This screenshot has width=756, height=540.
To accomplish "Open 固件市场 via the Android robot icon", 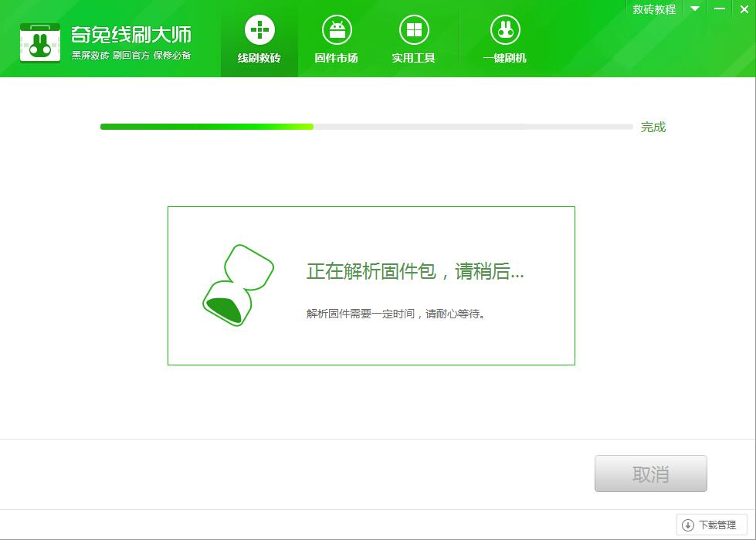I will 337,31.
